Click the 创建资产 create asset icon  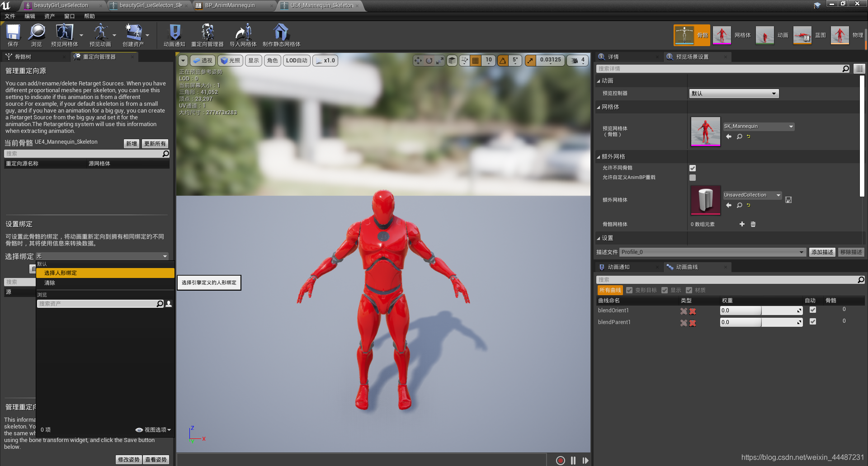click(133, 35)
